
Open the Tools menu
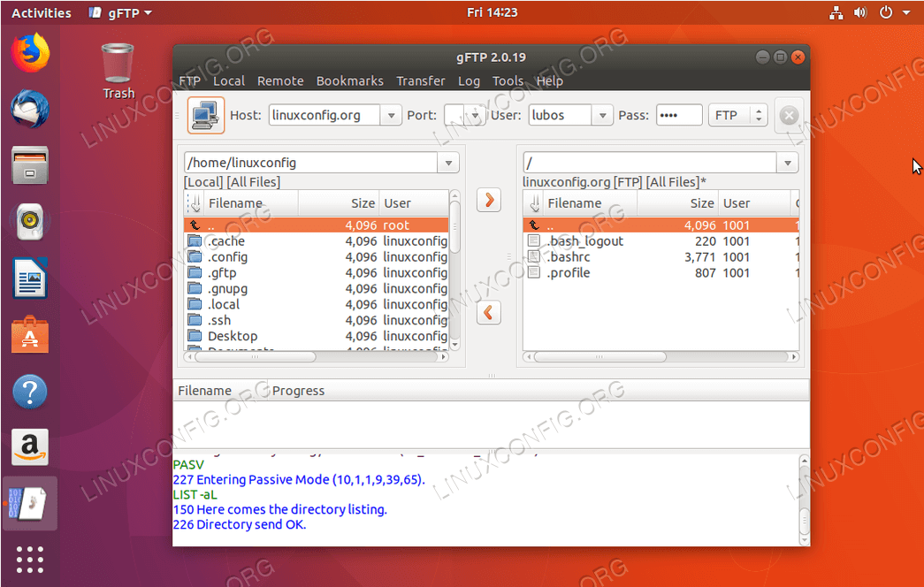pos(508,80)
